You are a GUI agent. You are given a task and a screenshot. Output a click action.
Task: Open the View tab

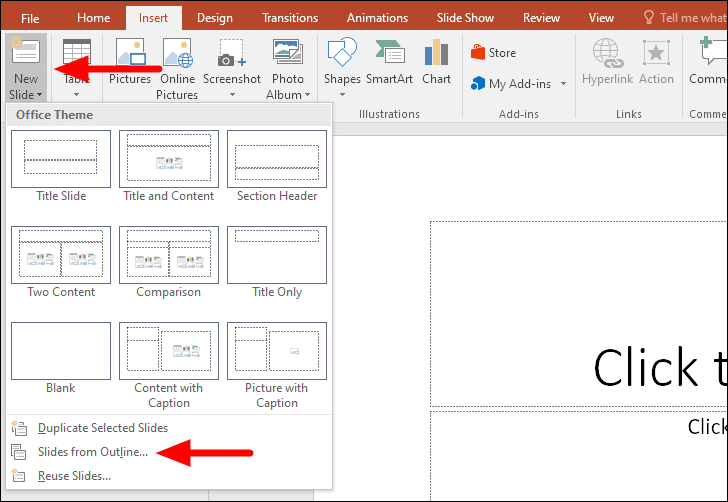pyautogui.click(x=601, y=18)
